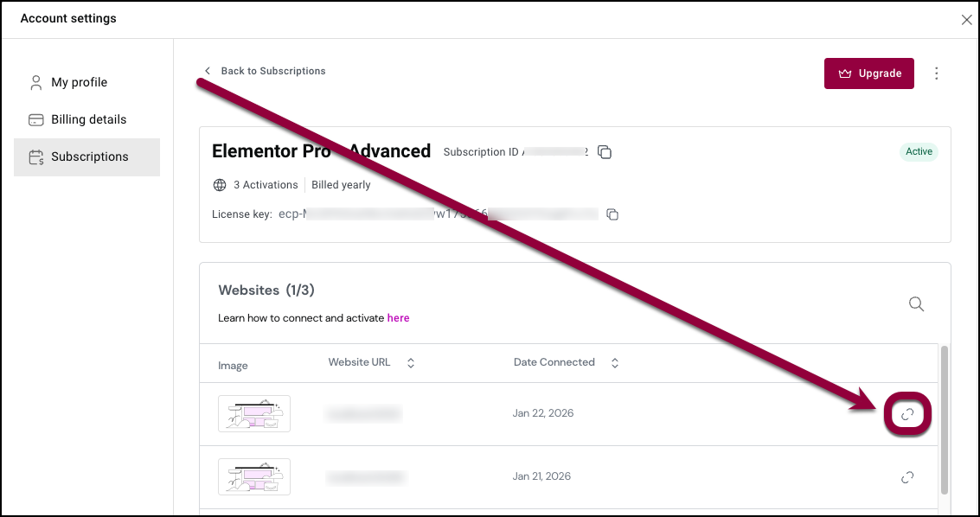This screenshot has height=517, width=980.
Task: Open the Billing details tab
Action: [x=88, y=119]
